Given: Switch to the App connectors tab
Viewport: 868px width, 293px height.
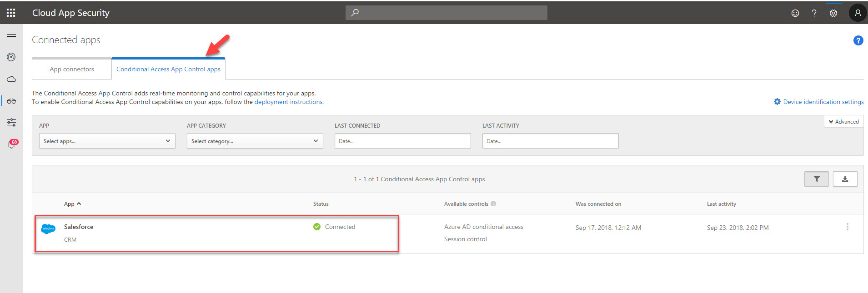Looking at the screenshot, I should click(x=72, y=69).
